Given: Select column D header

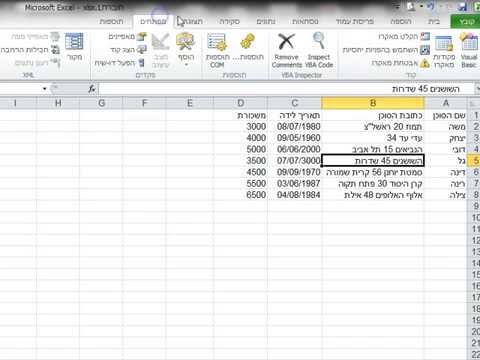Looking at the screenshot, I should tap(240, 103).
